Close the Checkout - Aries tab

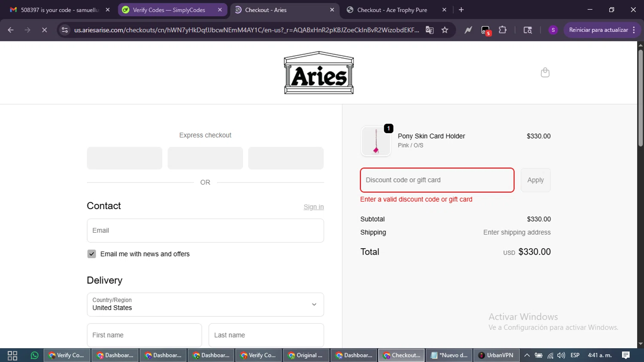point(332,9)
